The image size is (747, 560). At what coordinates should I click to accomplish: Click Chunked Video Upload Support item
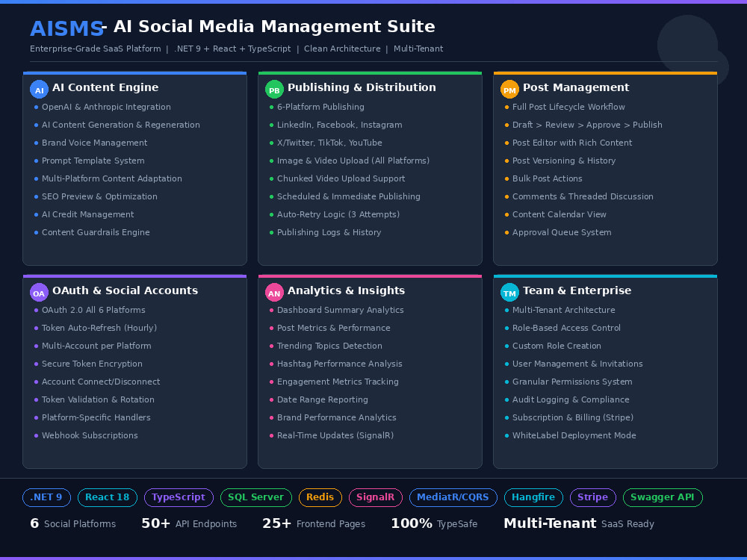point(341,178)
